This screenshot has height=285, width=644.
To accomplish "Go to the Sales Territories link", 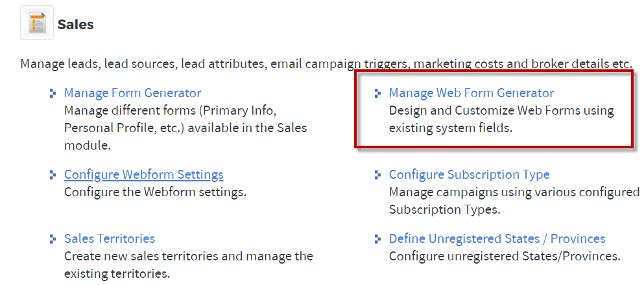I will click(110, 238).
